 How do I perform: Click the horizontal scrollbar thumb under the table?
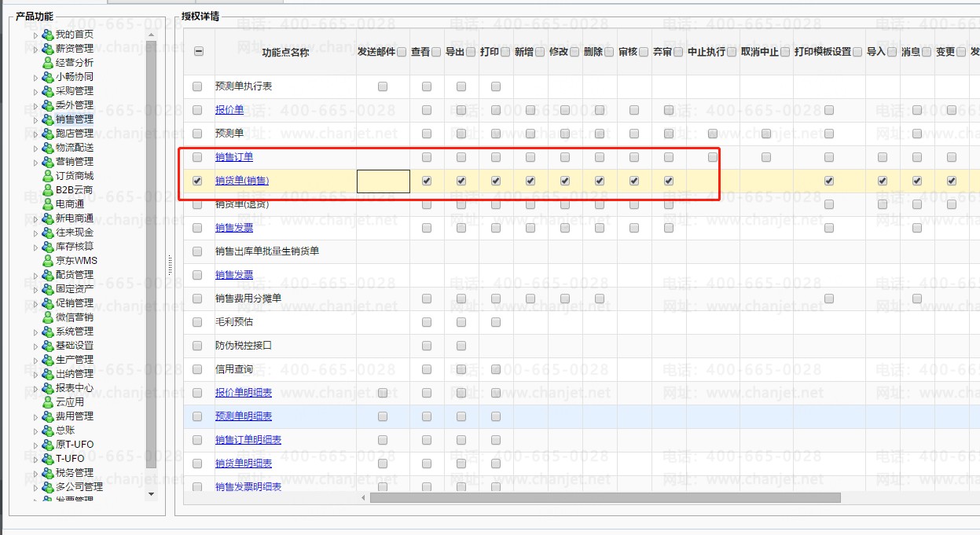tap(605, 497)
